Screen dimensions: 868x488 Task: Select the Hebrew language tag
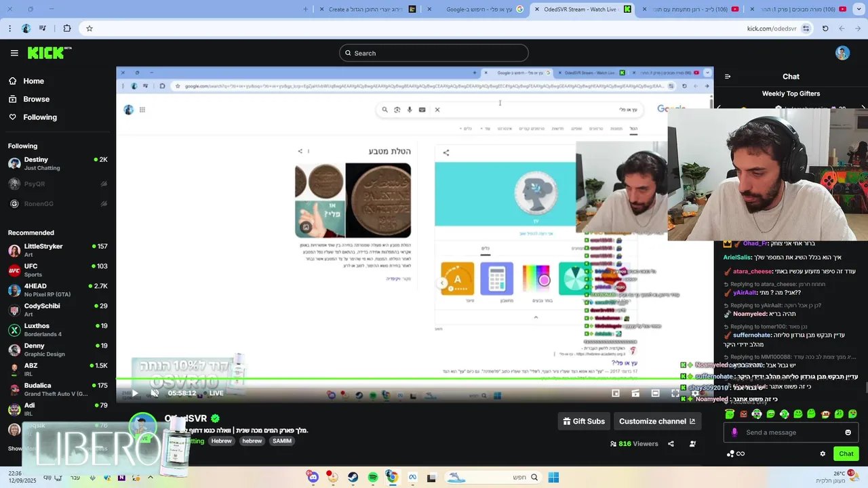(x=221, y=441)
